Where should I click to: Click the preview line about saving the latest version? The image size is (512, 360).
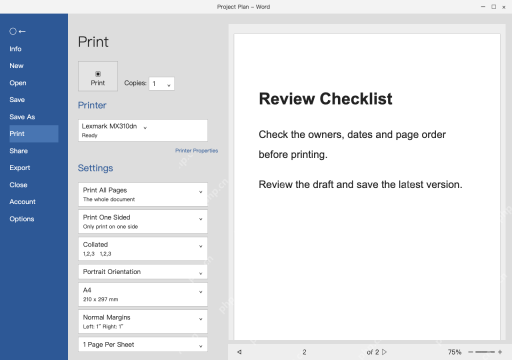click(x=360, y=184)
